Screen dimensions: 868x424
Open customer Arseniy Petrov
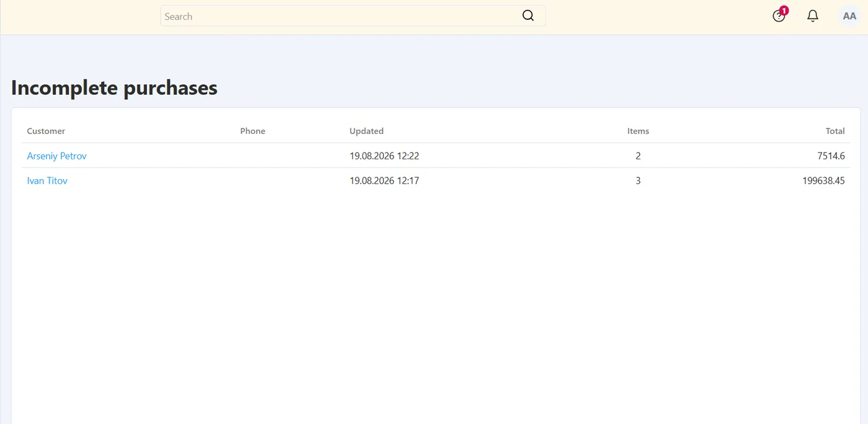pos(57,156)
